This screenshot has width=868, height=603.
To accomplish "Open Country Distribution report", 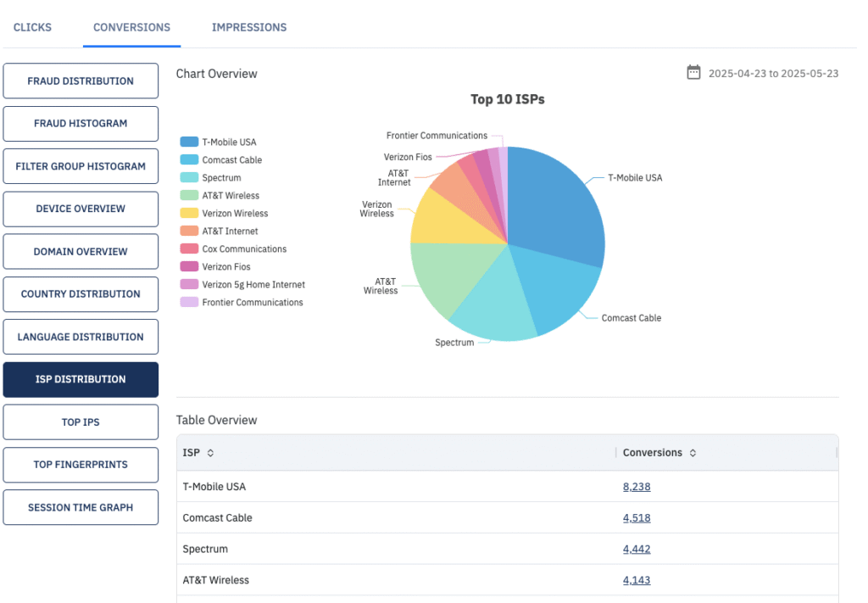I will 81,294.
